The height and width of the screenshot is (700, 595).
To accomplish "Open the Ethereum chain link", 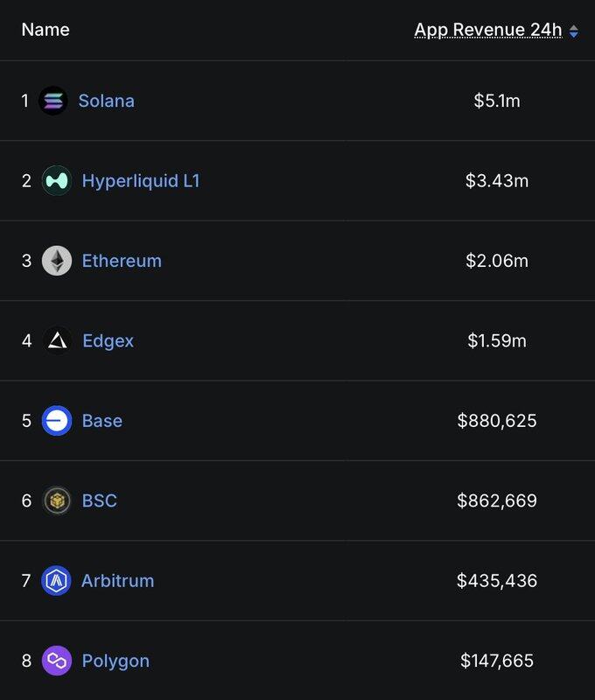I will click(x=122, y=261).
